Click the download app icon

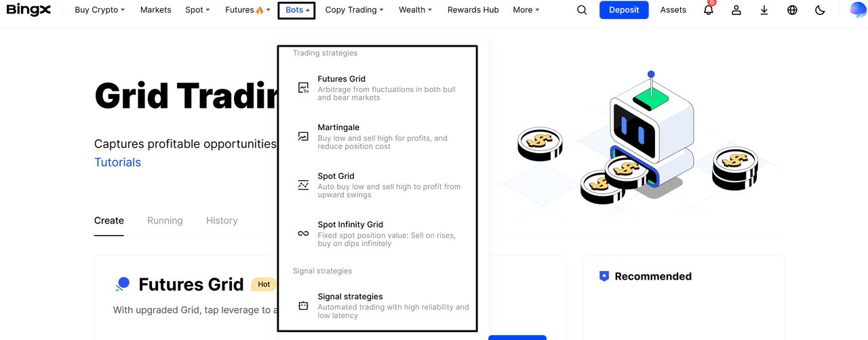pos(764,10)
